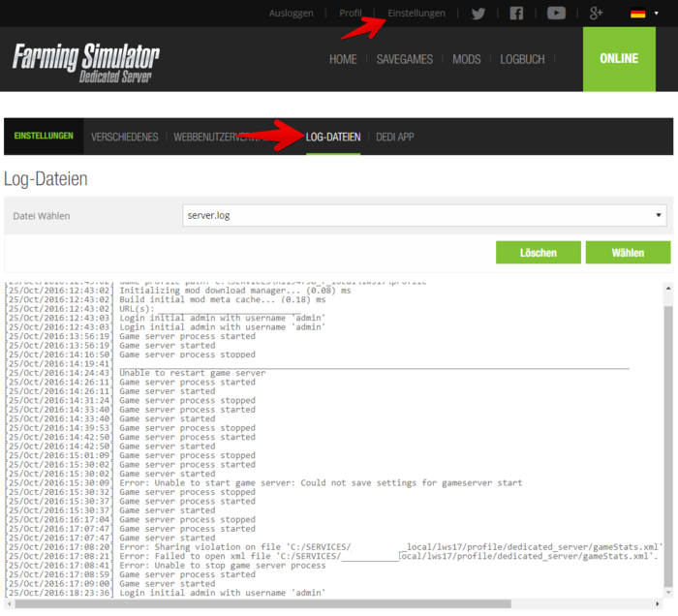678x616 pixels.
Task: Open the server.log file dropdown
Action: tap(424, 215)
